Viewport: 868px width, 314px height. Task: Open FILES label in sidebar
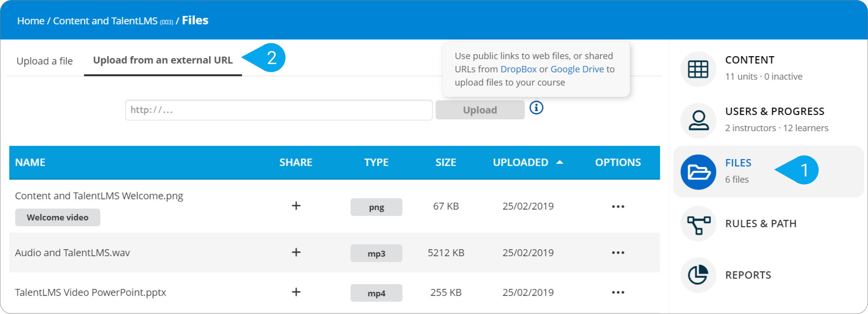[738, 163]
